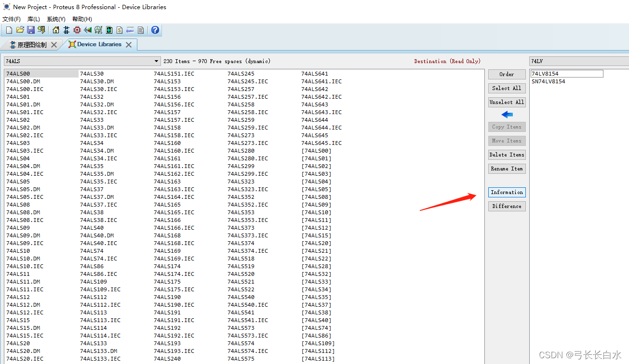Click the Rename Item button
Screen dimensions: 629x364
(x=507, y=169)
